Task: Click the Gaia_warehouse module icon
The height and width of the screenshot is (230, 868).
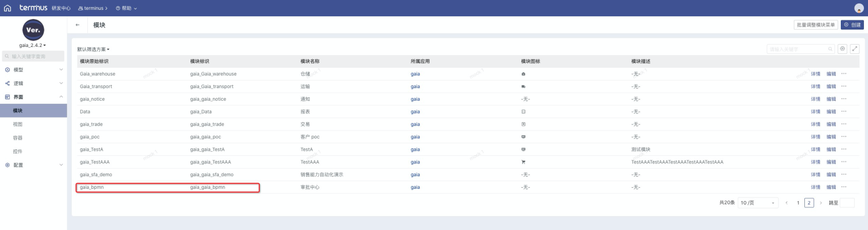Action: click(x=523, y=74)
